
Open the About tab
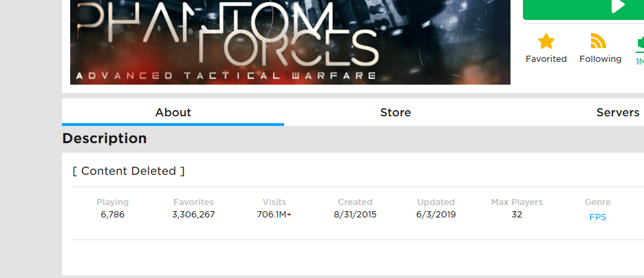[x=173, y=112]
